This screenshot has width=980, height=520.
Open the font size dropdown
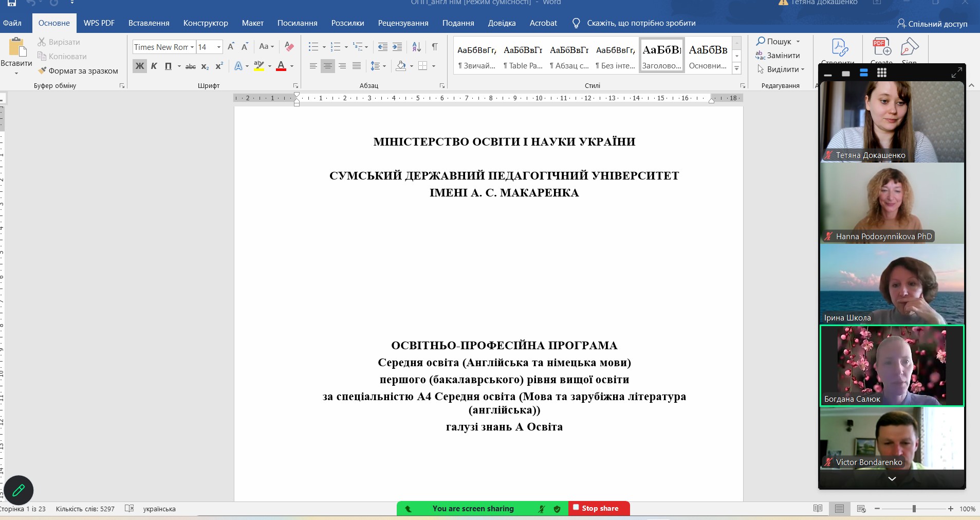click(x=219, y=47)
